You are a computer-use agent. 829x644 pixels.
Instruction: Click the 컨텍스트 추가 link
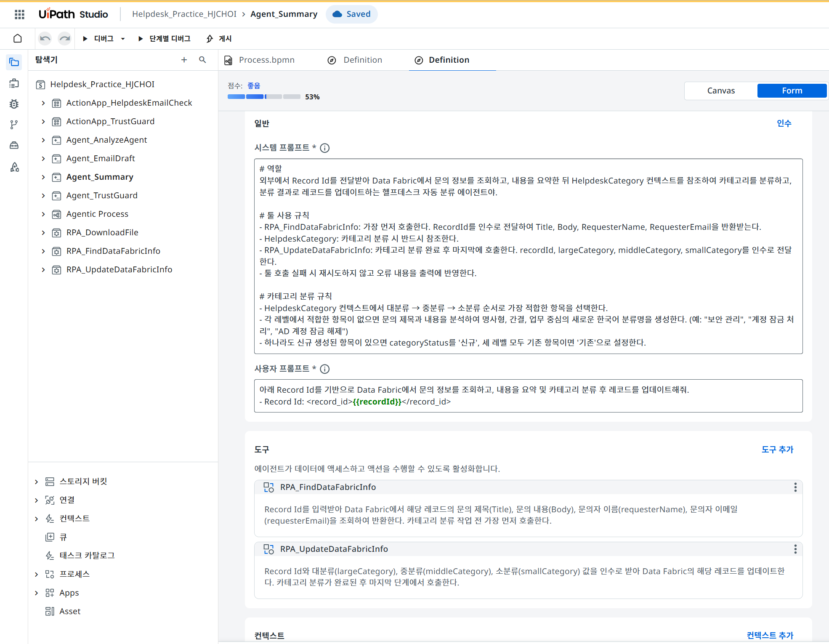tap(770, 635)
